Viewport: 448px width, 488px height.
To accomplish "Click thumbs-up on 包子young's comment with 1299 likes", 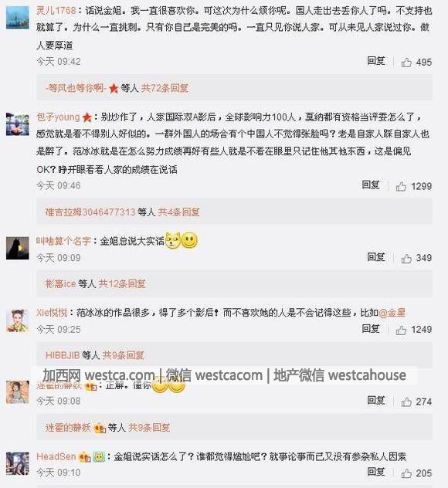I will [401, 186].
